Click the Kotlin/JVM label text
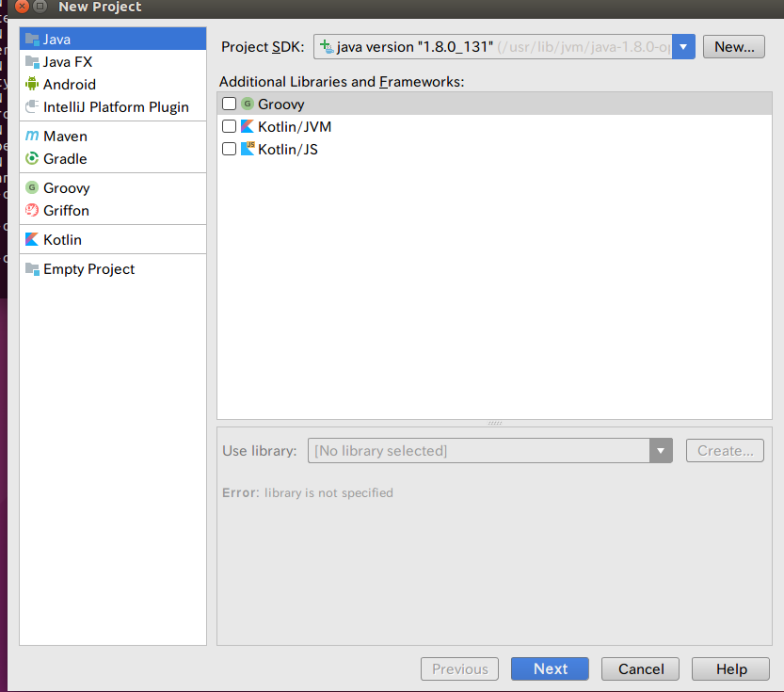The image size is (784, 692). click(295, 126)
